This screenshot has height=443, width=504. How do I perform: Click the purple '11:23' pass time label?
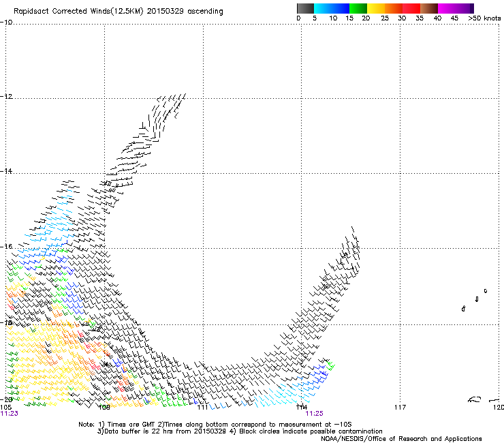(x=10, y=414)
